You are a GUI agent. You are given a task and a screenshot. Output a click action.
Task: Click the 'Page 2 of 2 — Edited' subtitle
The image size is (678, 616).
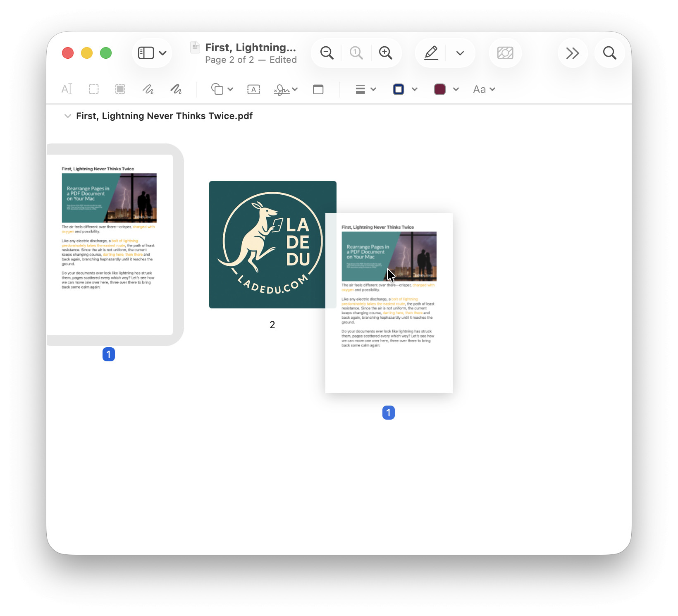[x=251, y=60]
